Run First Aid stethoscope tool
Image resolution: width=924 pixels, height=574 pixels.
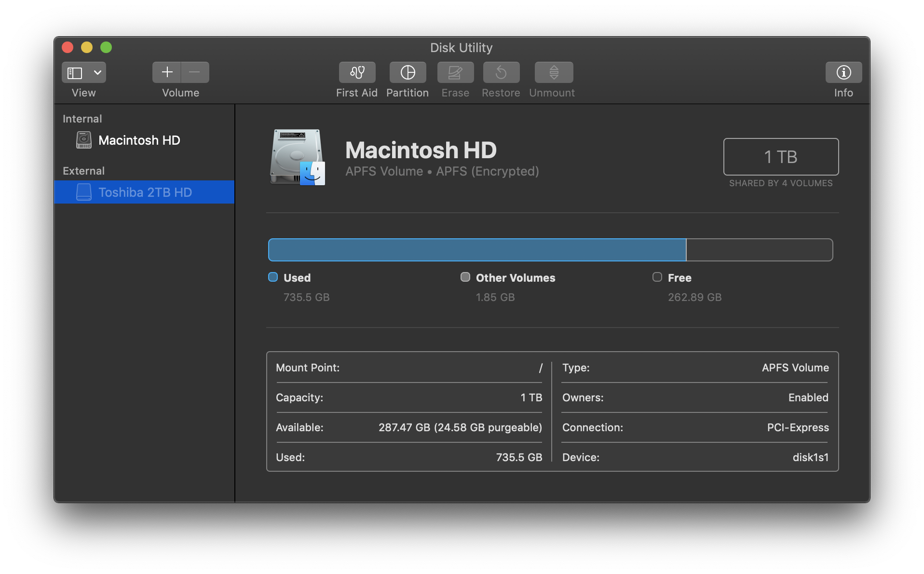357,72
